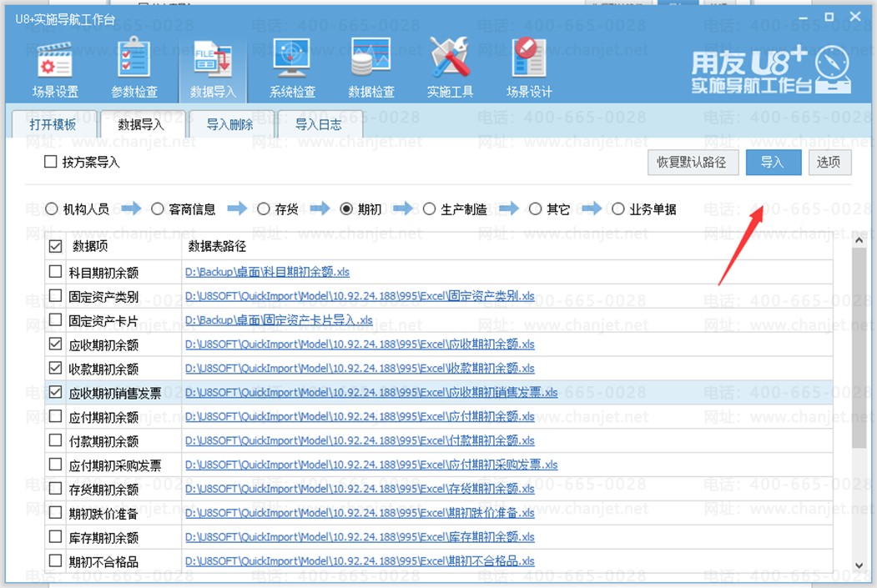The height and width of the screenshot is (588, 877).
Task: Open the 应付期初余额.xls path link
Action: click(360, 416)
